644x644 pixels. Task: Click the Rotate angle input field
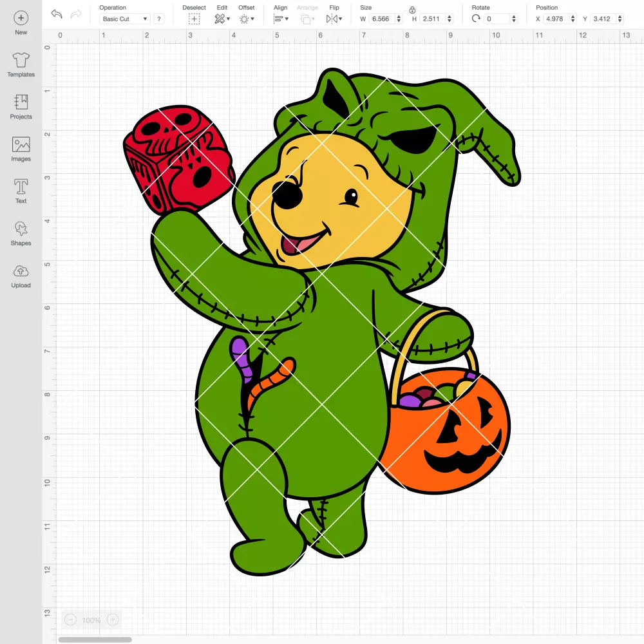click(497, 19)
